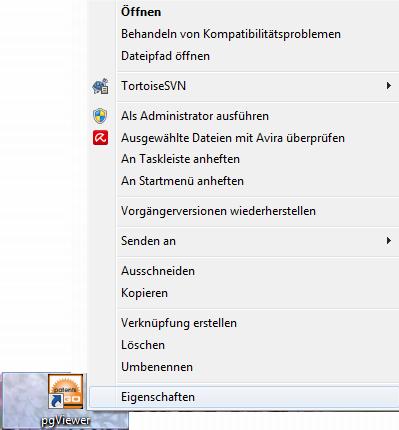Select the pgViewer desktop shortcut icon
399x430 pixels.
point(66,392)
